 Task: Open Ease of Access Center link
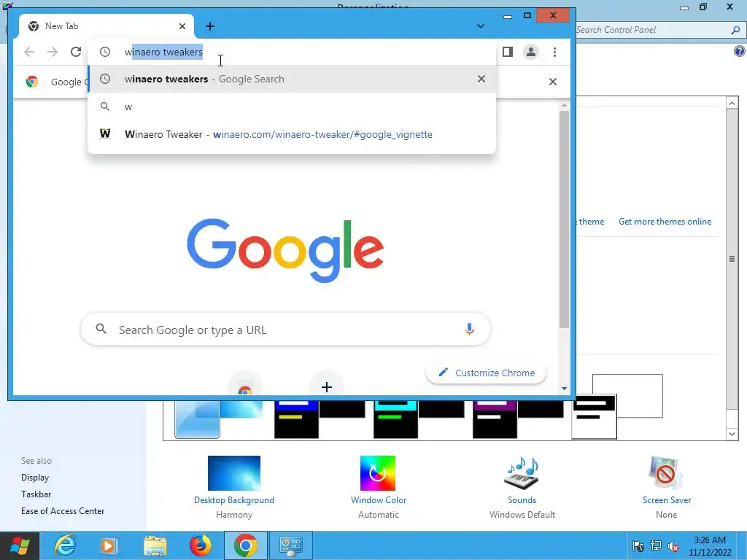coord(63,511)
